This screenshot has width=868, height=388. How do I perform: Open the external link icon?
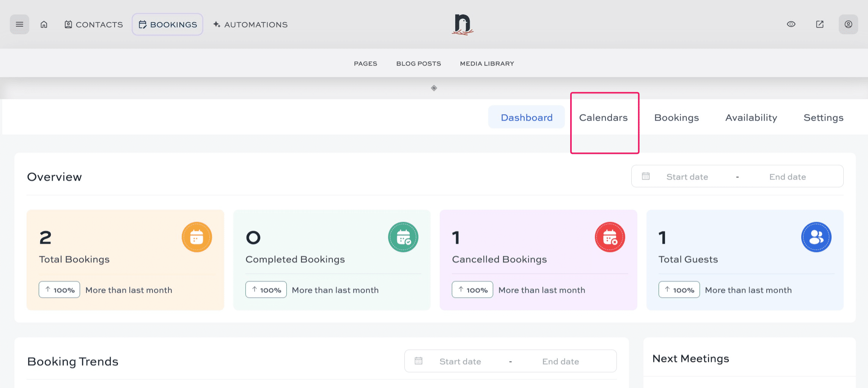(x=820, y=24)
